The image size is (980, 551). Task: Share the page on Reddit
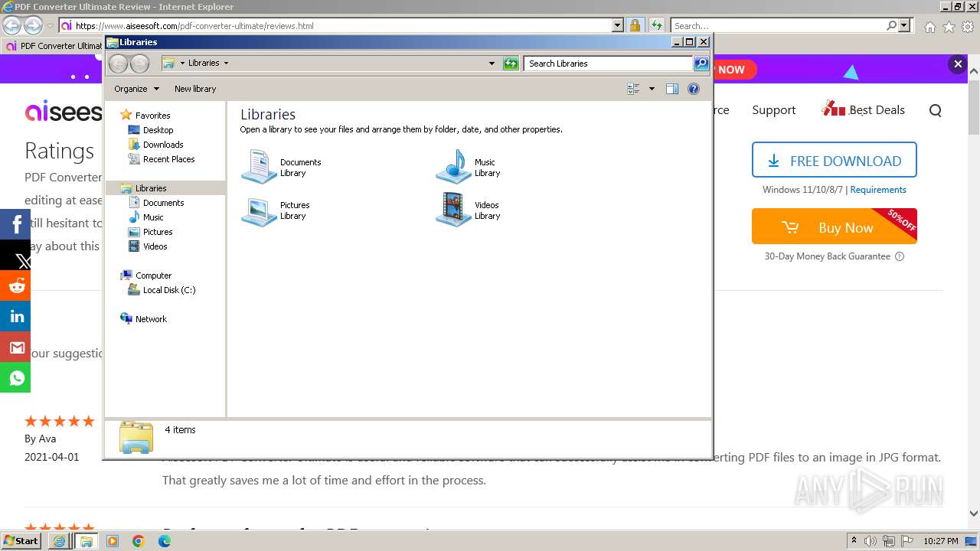click(x=15, y=285)
